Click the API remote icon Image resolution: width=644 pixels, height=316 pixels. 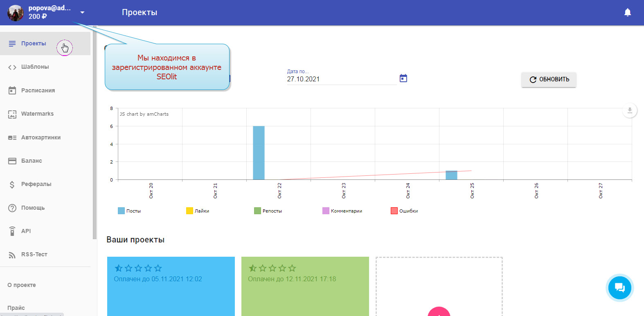pos(12,231)
